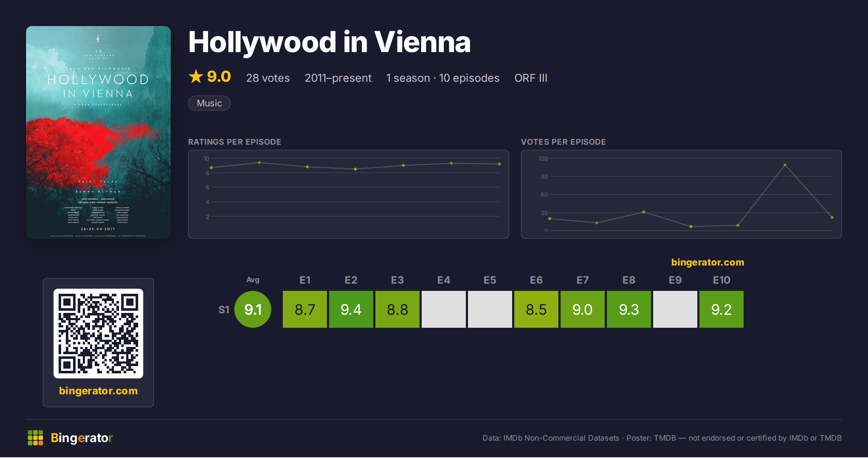Click the Bingerator grid logo icon
The image size is (868, 458).
pyautogui.click(x=35, y=438)
